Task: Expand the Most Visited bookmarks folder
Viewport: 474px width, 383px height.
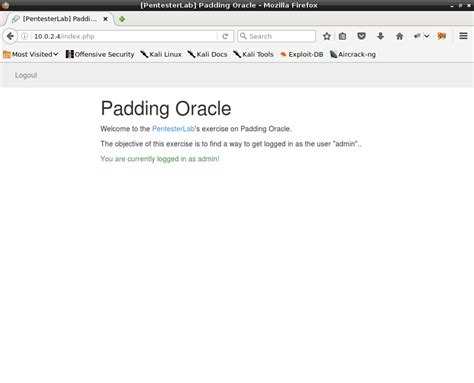Action: tap(31, 54)
